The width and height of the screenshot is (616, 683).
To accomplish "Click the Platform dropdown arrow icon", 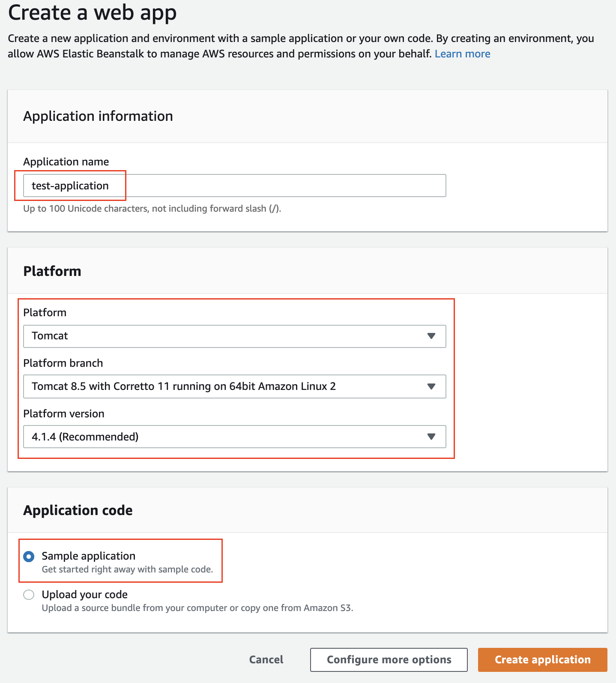I will pos(431,336).
